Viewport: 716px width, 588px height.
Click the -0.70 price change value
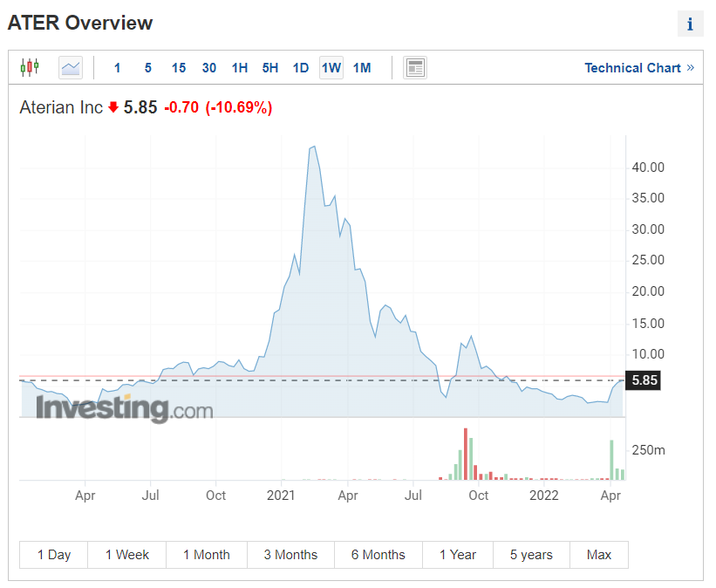(x=181, y=107)
